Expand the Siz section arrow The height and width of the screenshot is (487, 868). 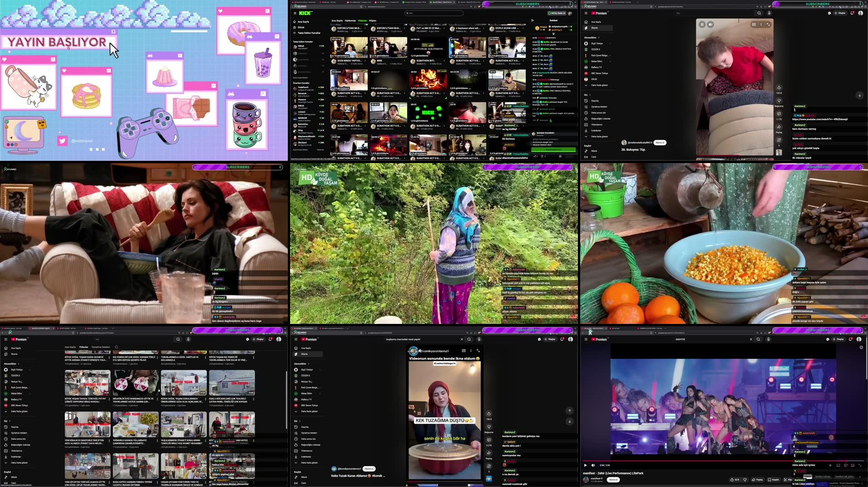[300, 421]
